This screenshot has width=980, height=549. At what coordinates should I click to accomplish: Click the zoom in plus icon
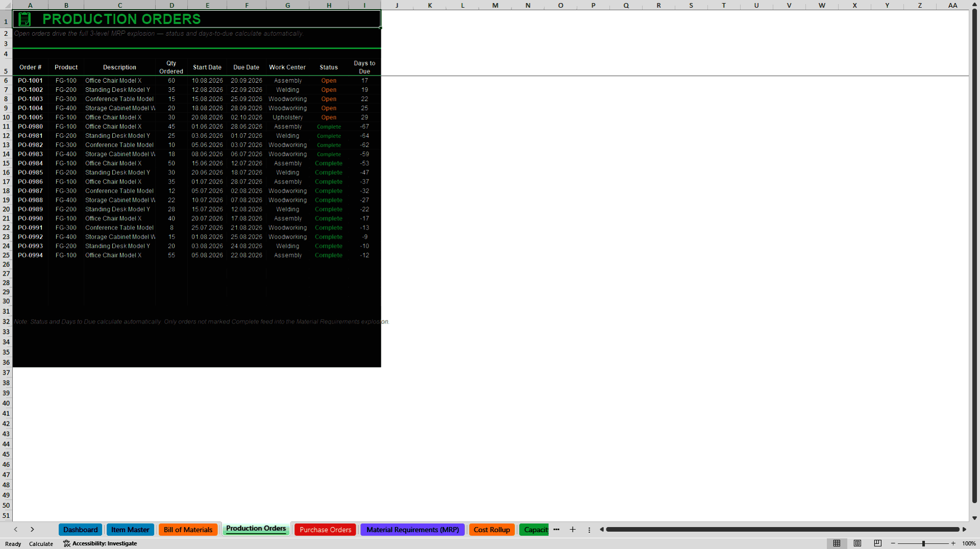[x=953, y=543]
